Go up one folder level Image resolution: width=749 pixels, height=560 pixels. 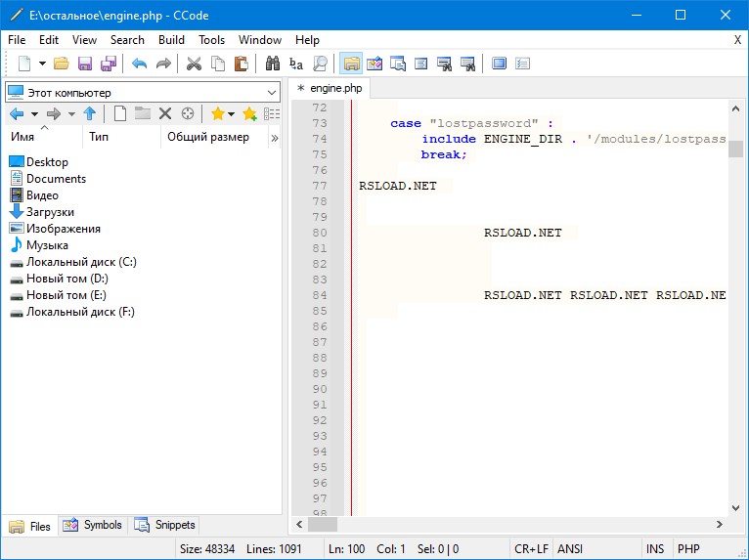[x=90, y=114]
